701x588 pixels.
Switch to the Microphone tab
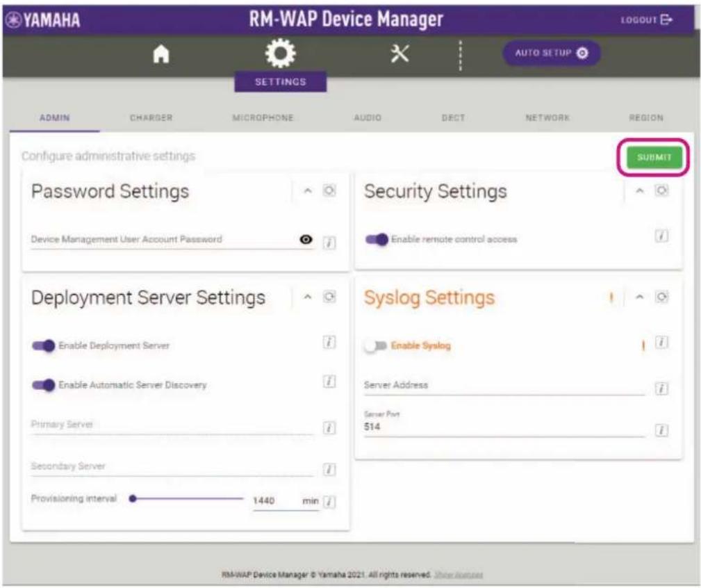click(263, 117)
